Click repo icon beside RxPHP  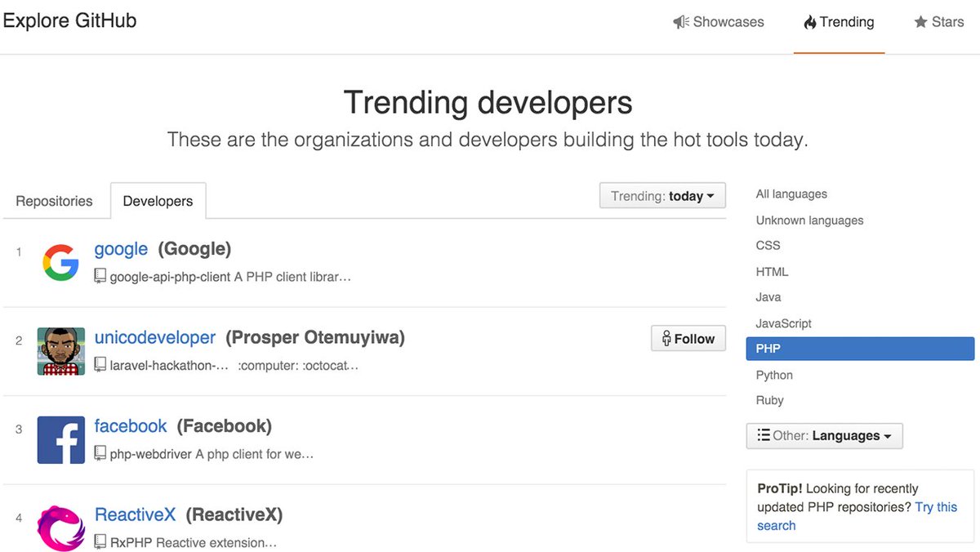click(100, 541)
